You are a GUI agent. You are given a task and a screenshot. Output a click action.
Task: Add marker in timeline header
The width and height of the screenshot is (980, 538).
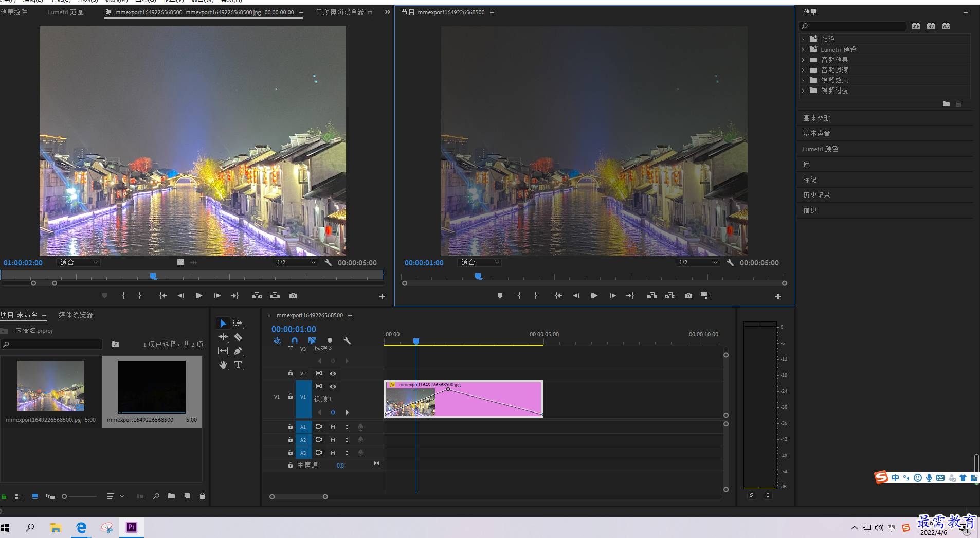[330, 340]
